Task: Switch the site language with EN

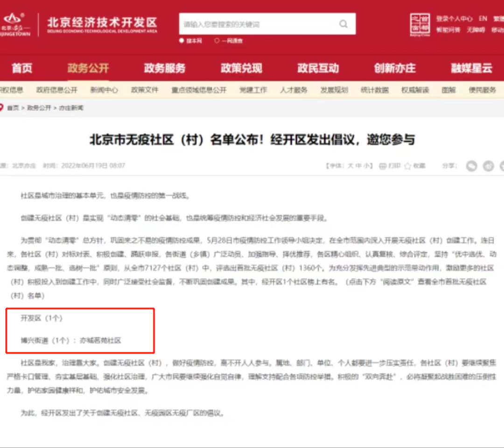Action: pos(483,18)
